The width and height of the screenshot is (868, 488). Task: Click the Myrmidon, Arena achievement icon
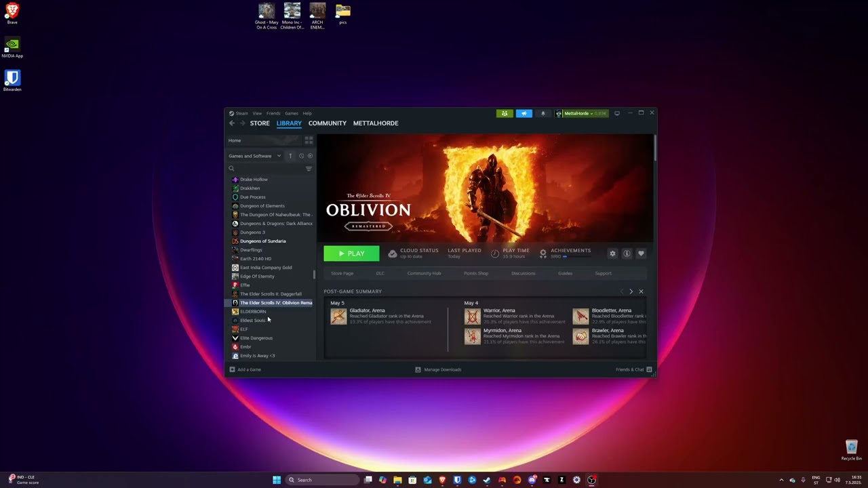point(473,336)
